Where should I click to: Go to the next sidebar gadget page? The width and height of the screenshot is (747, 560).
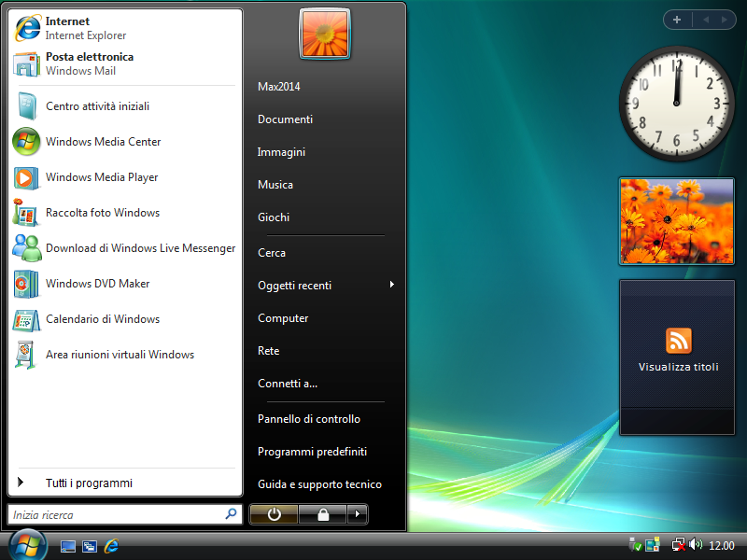725,20
